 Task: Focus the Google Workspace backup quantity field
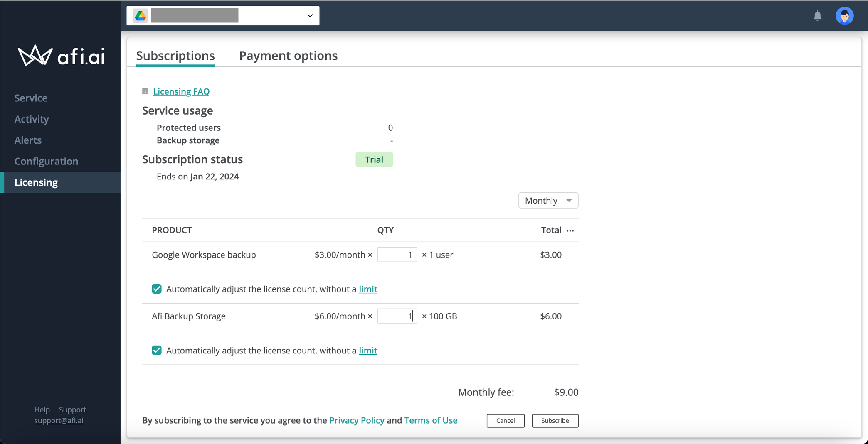pyautogui.click(x=397, y=255)
